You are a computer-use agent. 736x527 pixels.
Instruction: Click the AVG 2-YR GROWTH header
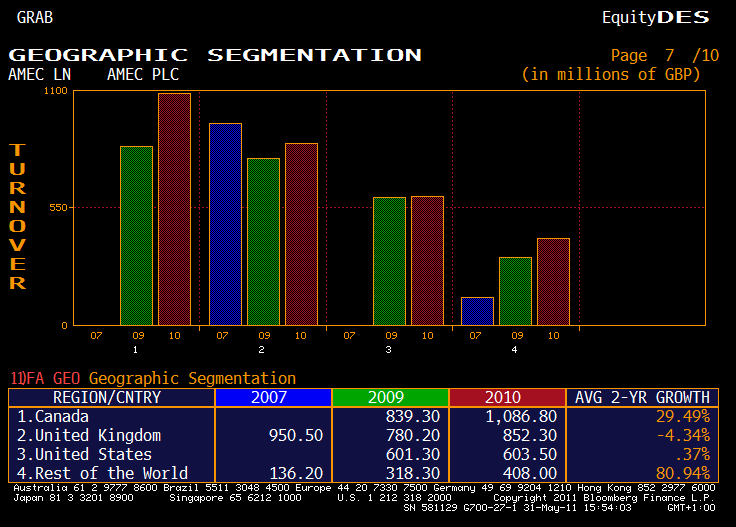coord(642,397)
